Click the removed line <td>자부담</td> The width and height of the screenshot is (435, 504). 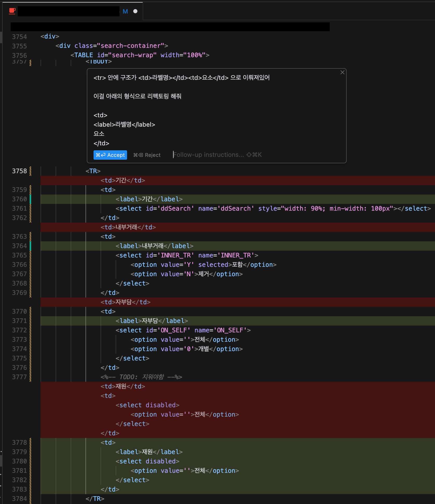tap(126, 302)
